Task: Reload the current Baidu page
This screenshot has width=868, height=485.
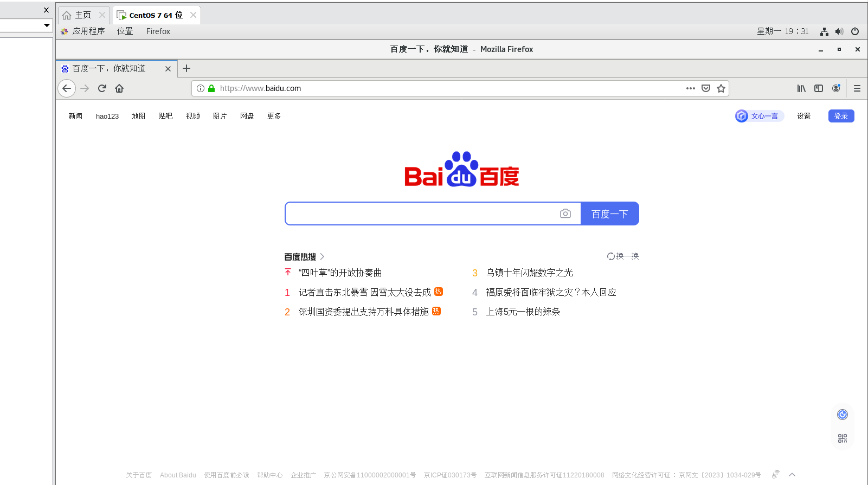Action: coord(102,88)
